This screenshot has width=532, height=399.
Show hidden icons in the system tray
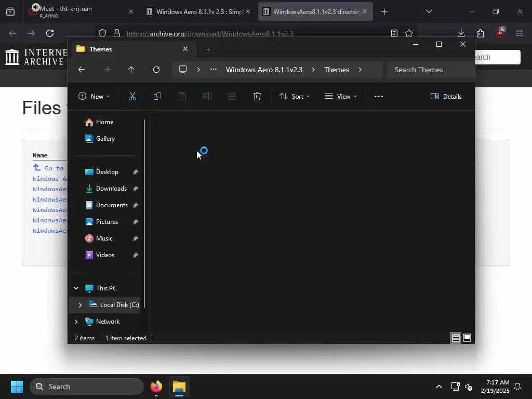click(x=438, y=387)
